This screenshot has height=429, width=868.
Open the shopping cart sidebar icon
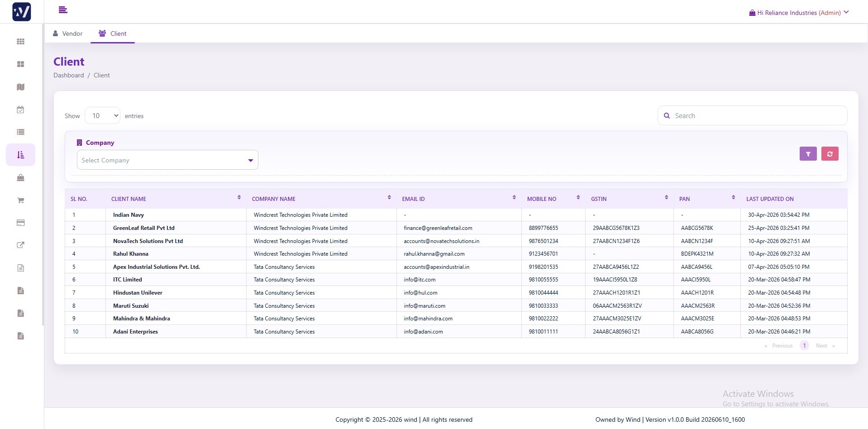point(20,200)
